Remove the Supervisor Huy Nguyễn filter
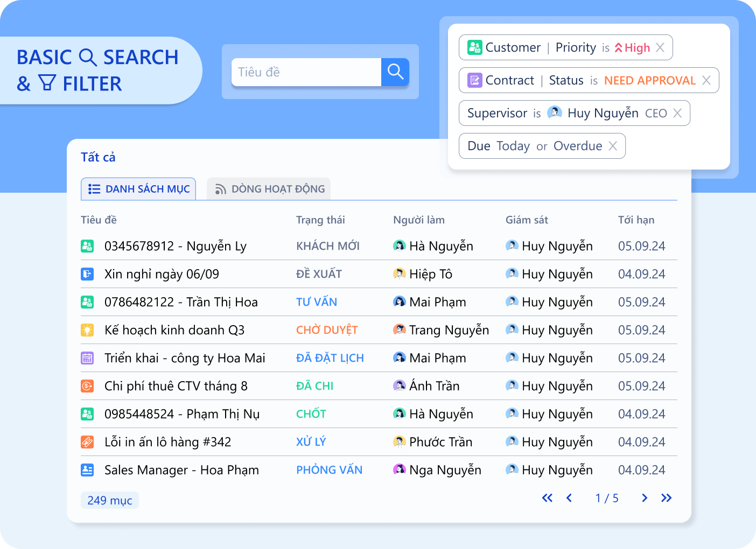The image size is (756, 549). tap(677, 114)
